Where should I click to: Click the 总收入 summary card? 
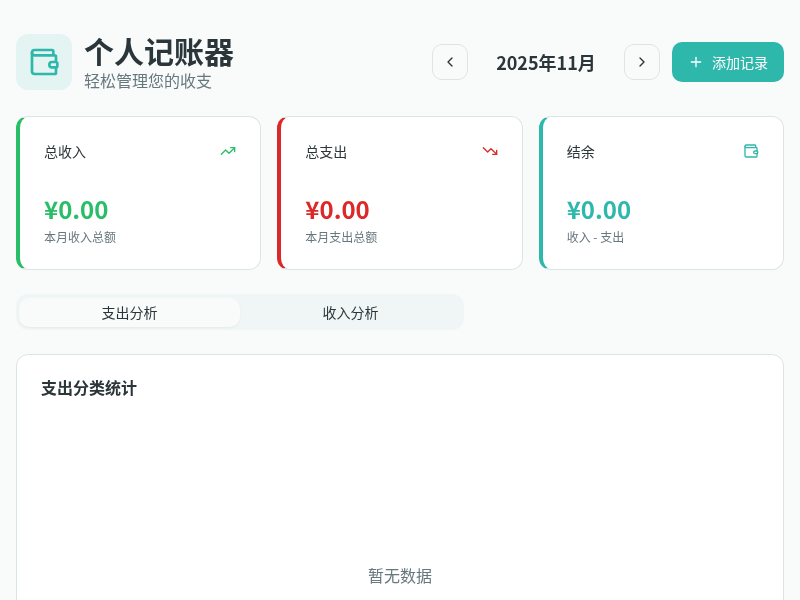pos(138,192)
